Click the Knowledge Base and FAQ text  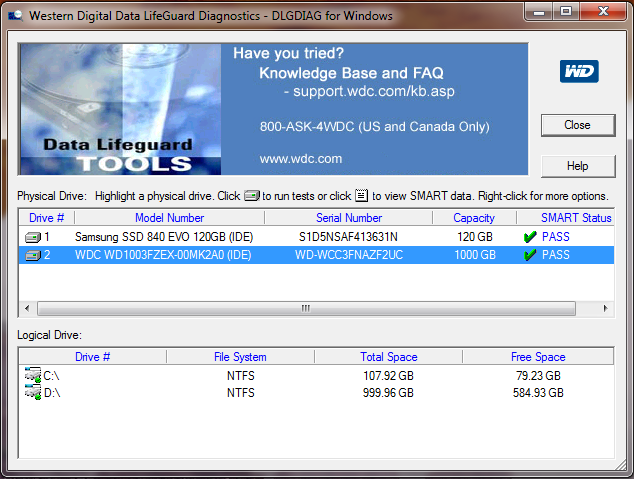[351, 73]
